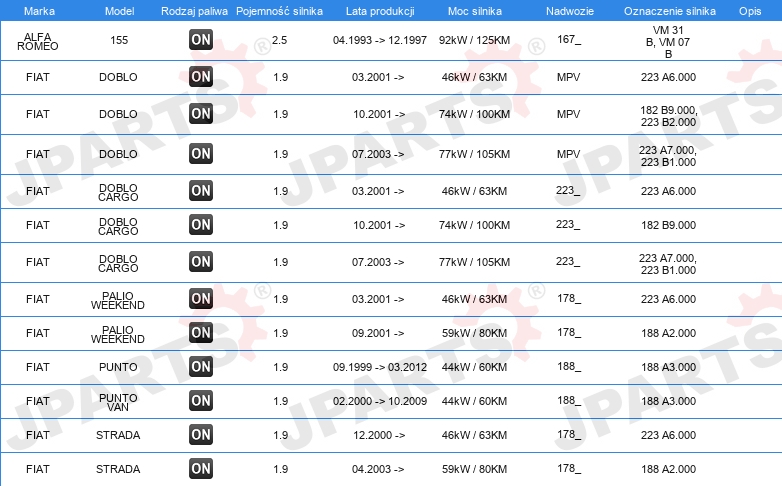This screenshot has height=486, width=782.
Task: Click the ON badge in the Palio Weekend 59kW row
Action: tap(201, 332)
